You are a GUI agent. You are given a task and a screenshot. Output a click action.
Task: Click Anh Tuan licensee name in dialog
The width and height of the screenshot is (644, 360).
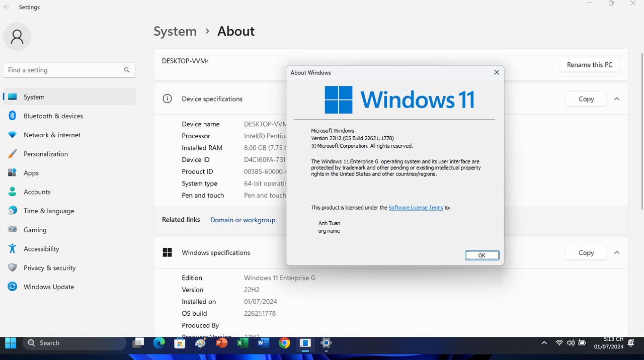pos(329,223)
